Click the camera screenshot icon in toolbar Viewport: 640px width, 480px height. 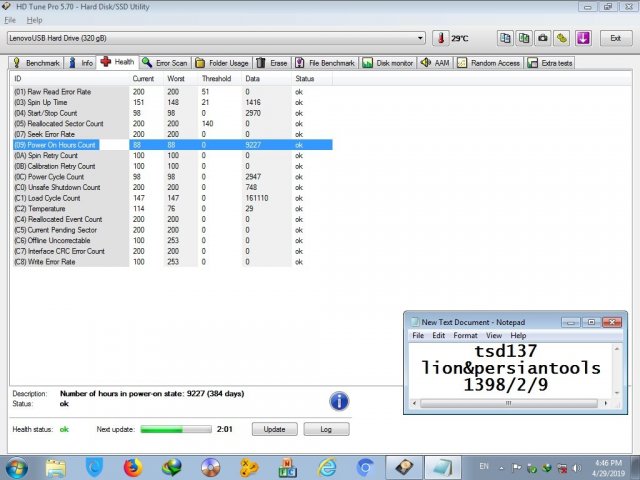click(x=542, y=38)
